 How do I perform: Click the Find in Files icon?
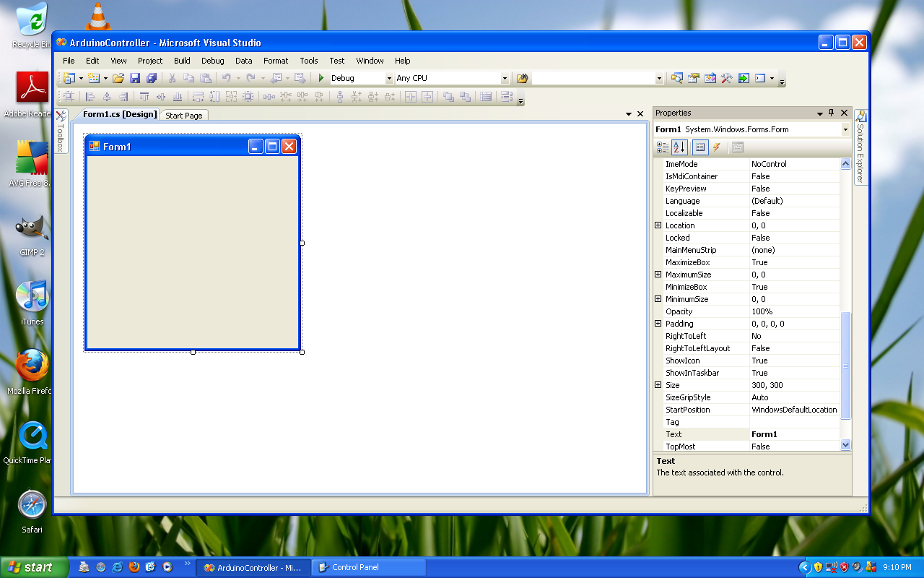pyautogui.click(x=523, y=78)
